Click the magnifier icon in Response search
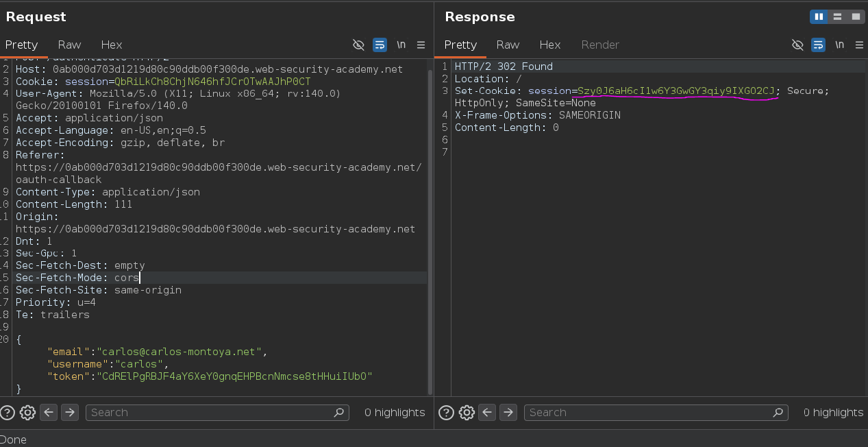Image resolution: width=868 pixels, height=447 pixels. [x=778, y=413]
